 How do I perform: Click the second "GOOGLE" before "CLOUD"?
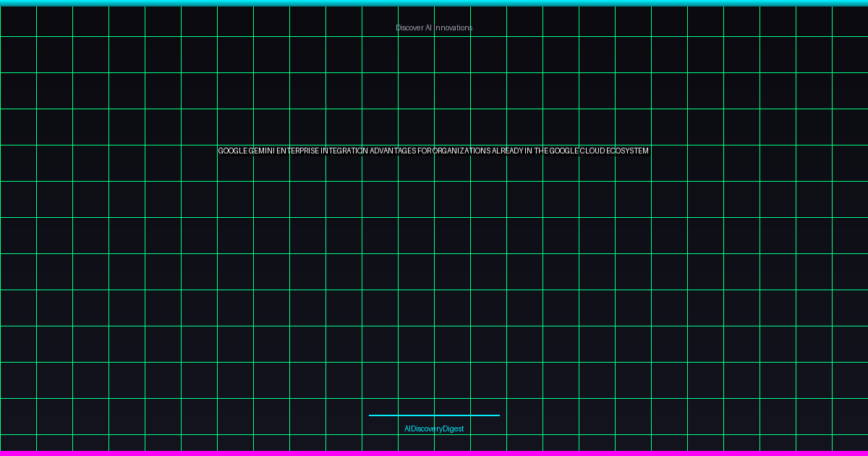click(x=563, y=151)
